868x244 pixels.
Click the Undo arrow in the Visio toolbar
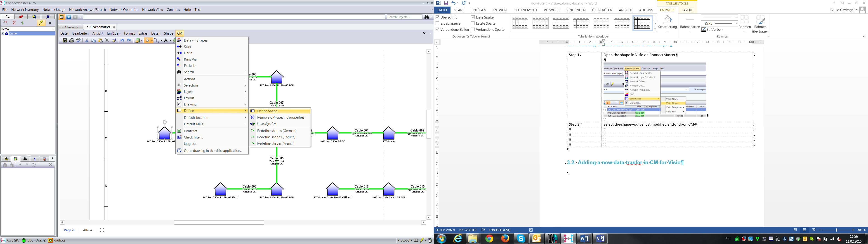tap(122, 40)
